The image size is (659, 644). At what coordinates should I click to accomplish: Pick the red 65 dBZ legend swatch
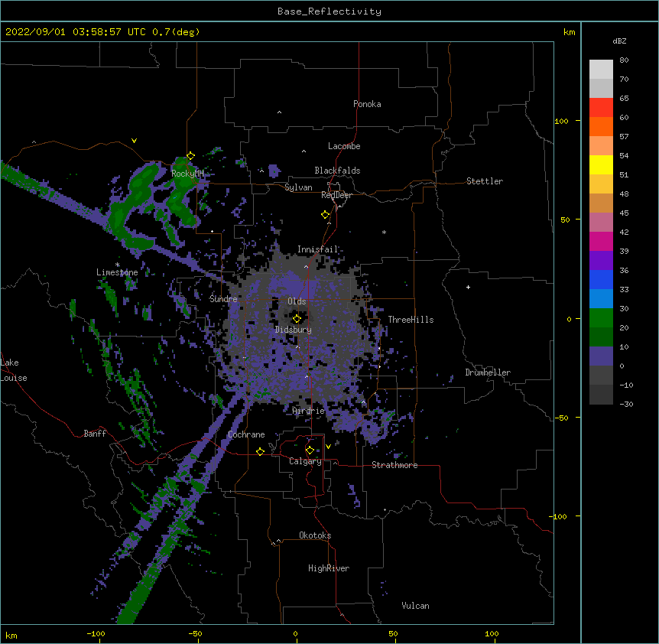(x=601, y=107)
